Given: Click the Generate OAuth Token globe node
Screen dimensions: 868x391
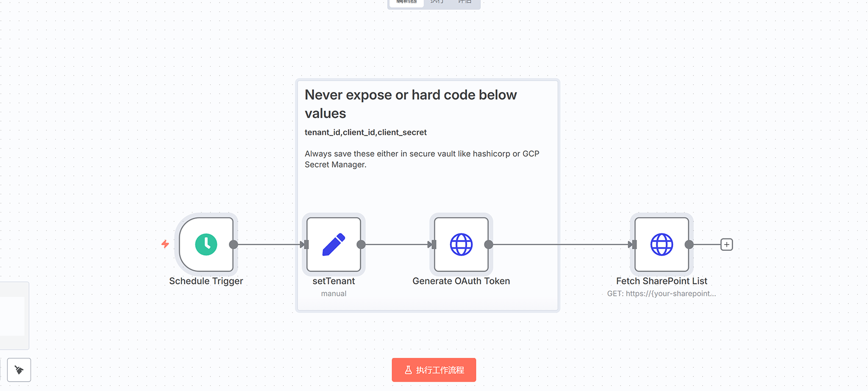Looking at the screenshot, I should pos(461,244).
